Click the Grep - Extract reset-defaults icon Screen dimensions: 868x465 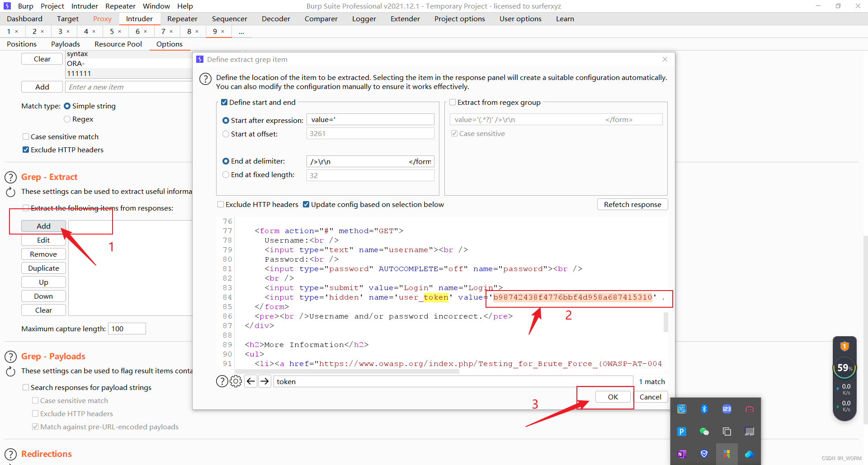(11, 192)
